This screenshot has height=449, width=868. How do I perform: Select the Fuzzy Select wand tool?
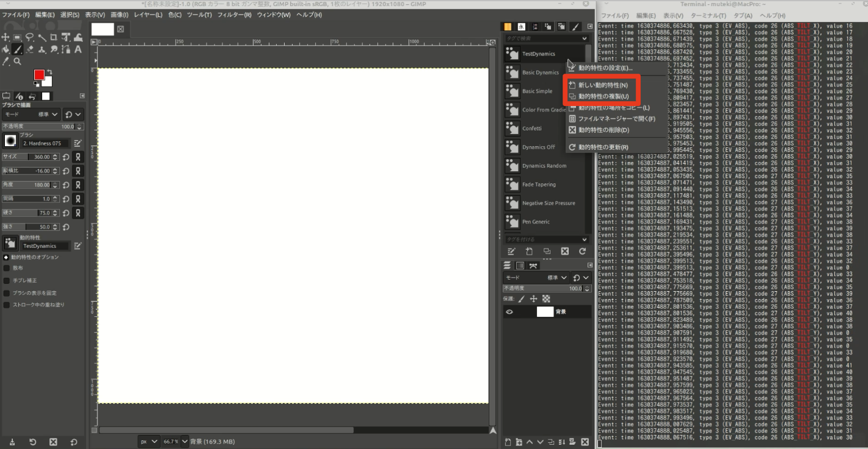coord(41,38)
